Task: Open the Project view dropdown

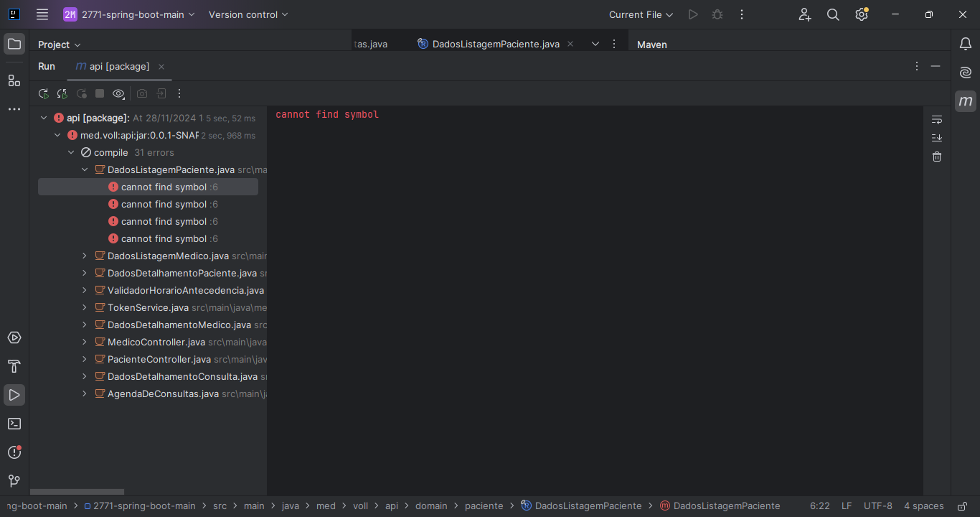Action: 60,45
